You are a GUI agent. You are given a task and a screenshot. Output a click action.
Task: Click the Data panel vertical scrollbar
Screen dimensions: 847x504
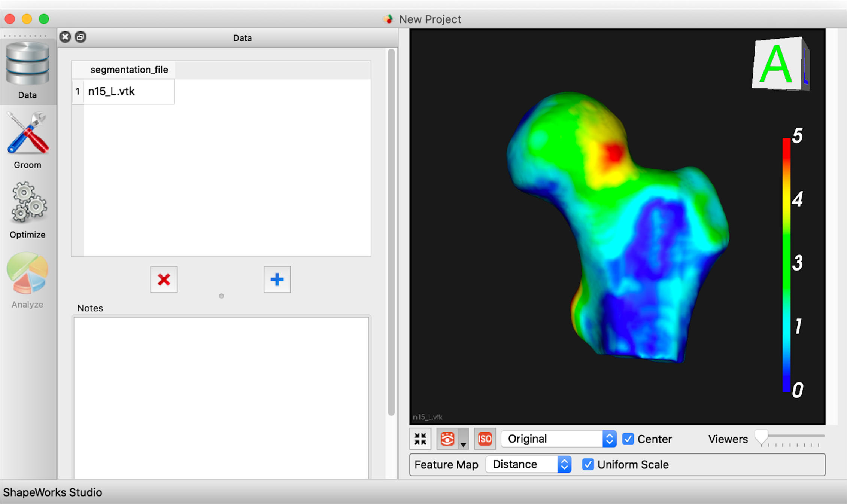click(x=391, y=232)
